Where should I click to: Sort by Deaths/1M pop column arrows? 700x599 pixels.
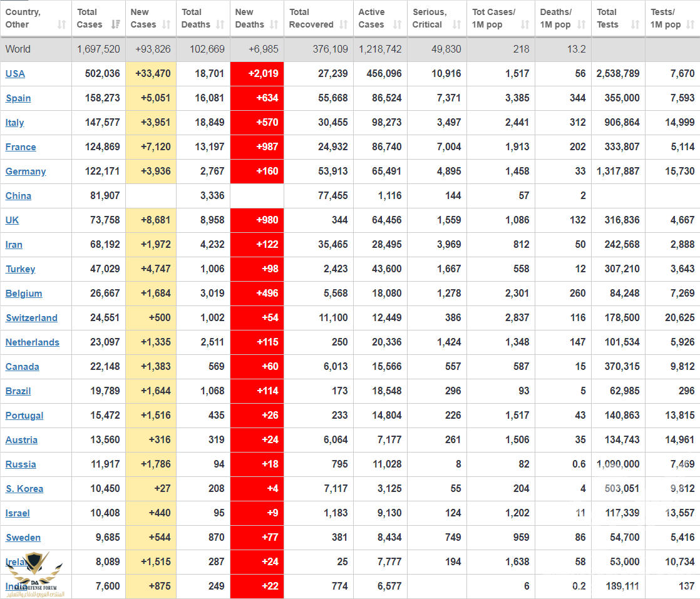581,24
